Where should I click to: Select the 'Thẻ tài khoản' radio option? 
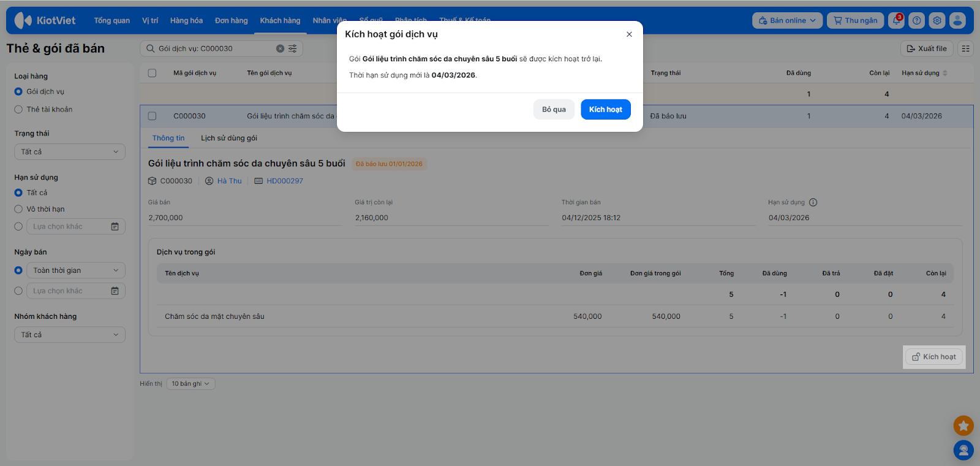18,109
